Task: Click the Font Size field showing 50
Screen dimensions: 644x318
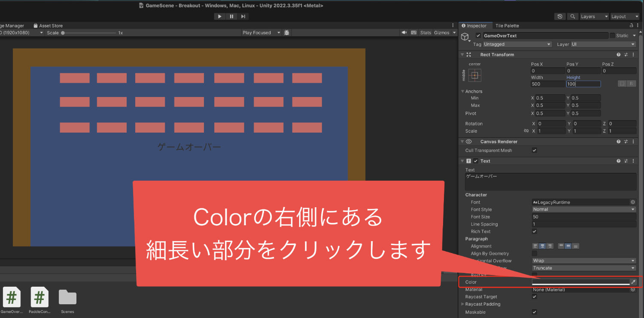Action: click(584, 217)
